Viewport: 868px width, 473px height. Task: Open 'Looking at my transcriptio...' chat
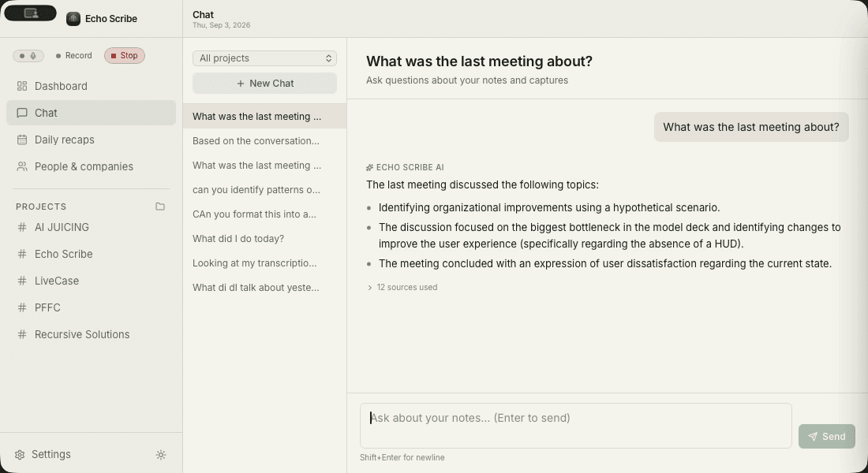coord(264,263)
